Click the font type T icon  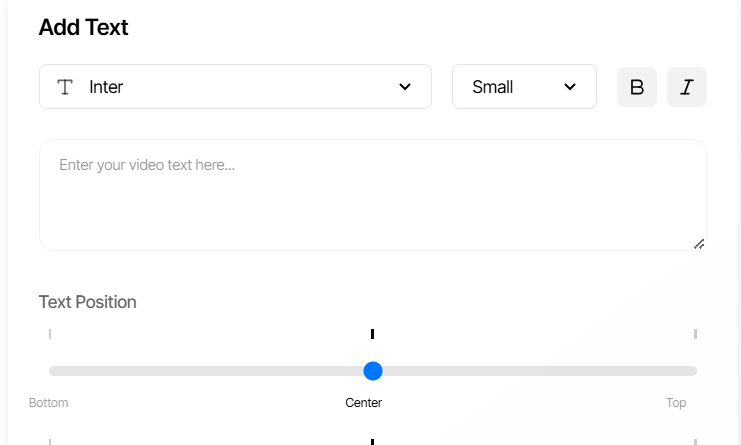click(65, 87)
